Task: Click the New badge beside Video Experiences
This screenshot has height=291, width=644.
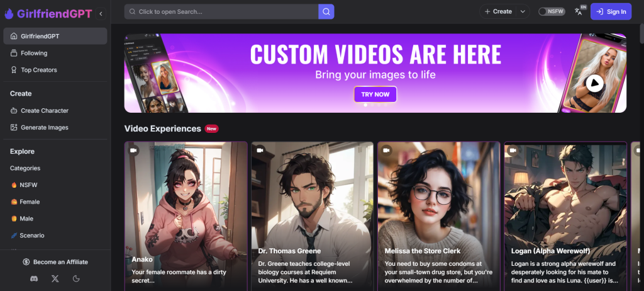Action: [x=211, y=129]
